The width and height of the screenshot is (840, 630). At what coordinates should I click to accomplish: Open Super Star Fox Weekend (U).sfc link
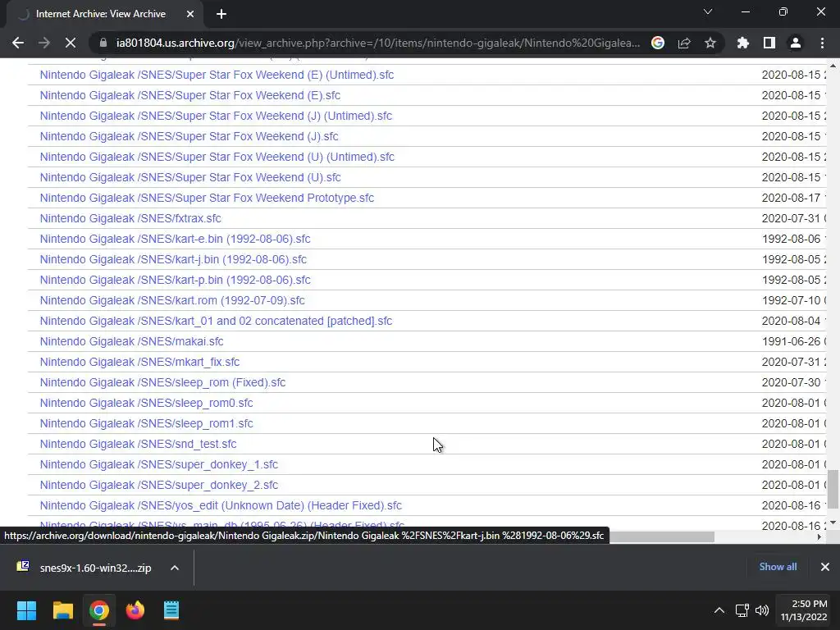[x=190, y=177]
